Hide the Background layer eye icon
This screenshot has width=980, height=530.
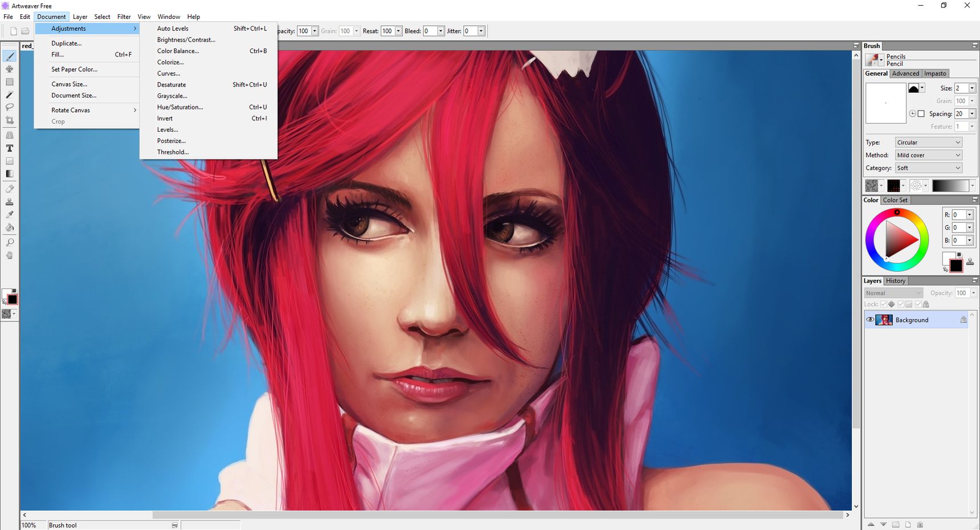[870, 320]
